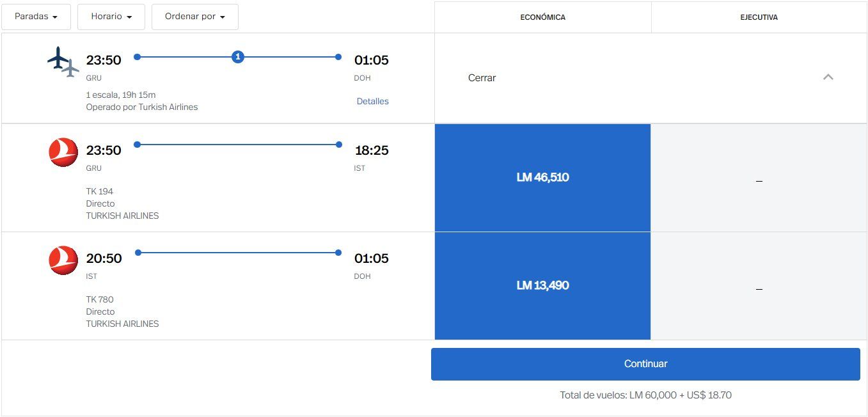Click the IST to DOH route line
The width and height of the screenshot is (868, 417).
point(237,253)
